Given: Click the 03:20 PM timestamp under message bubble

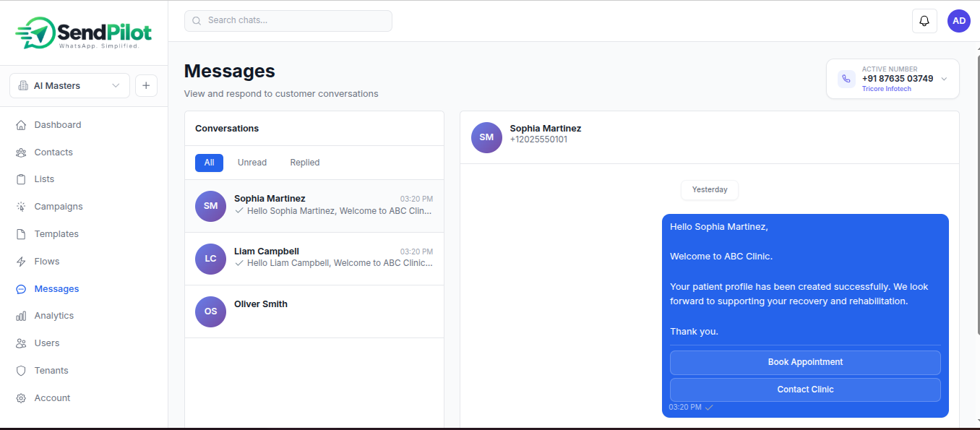Looking at the screenshot, I should 684,408.
